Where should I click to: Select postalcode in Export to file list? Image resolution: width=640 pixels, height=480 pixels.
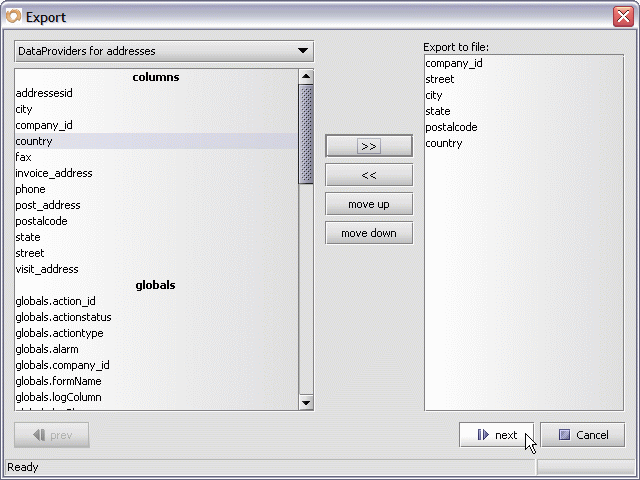pyautogui.click(x=451, y=127)
